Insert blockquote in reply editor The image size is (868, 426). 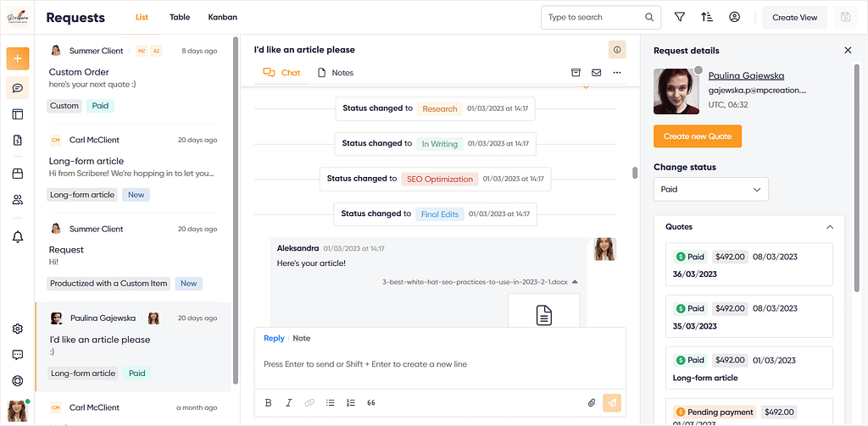tap(371, 403)
